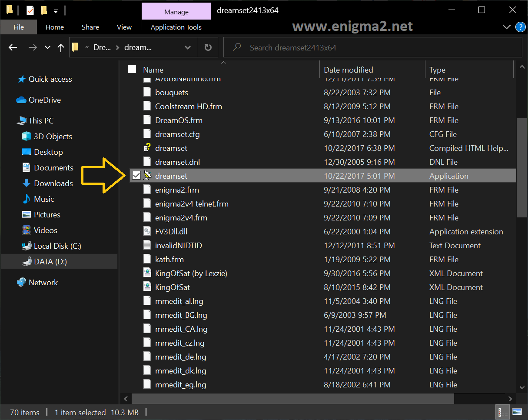
Task: Open Customize Quick Access Toolbar dropdown
Action: pyautogui.click(x=56, y=10)
